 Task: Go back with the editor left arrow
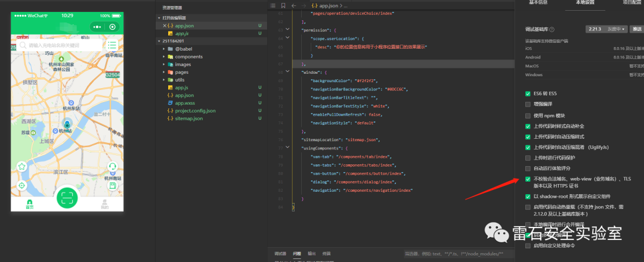click(293, 6)
